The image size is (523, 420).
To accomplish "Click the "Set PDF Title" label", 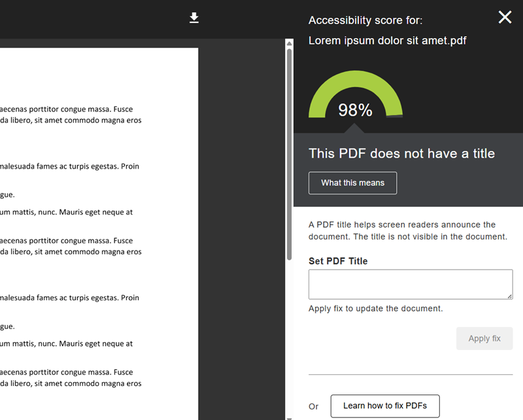I will point(338,261).
